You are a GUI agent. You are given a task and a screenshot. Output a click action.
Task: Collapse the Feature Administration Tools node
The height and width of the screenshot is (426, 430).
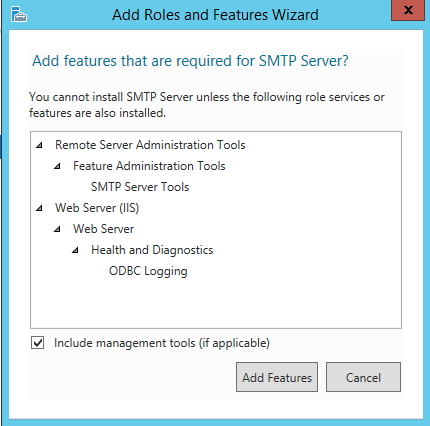[58, 166]
